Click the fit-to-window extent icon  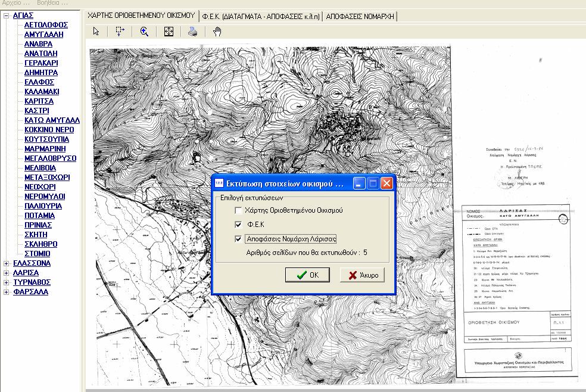click(169, 32)
